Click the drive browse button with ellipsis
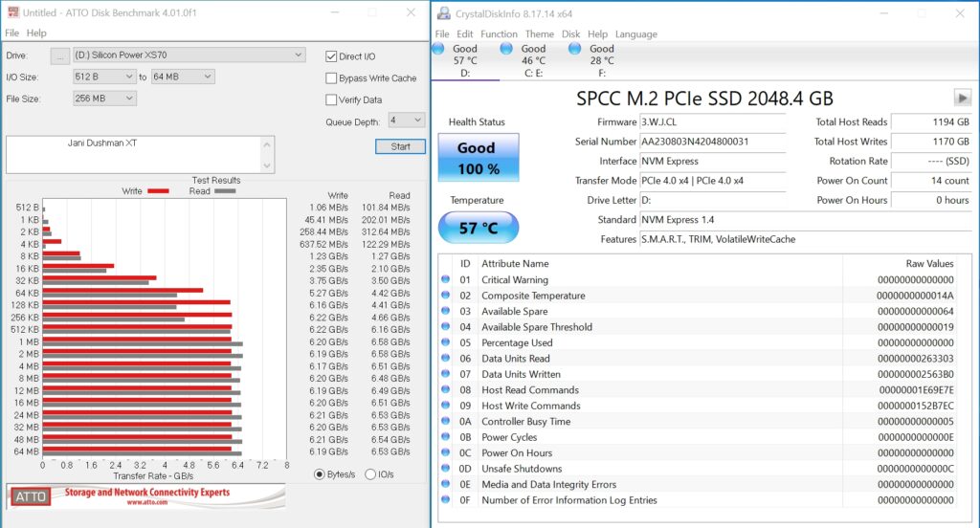The height and width of the screenshot is (528, 980). [59, 55]
